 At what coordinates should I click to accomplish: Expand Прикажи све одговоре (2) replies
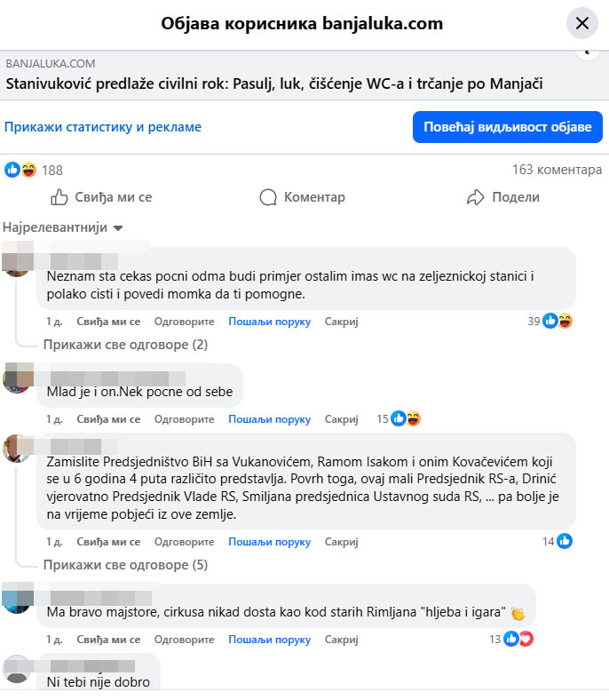[x=125, y=345]
